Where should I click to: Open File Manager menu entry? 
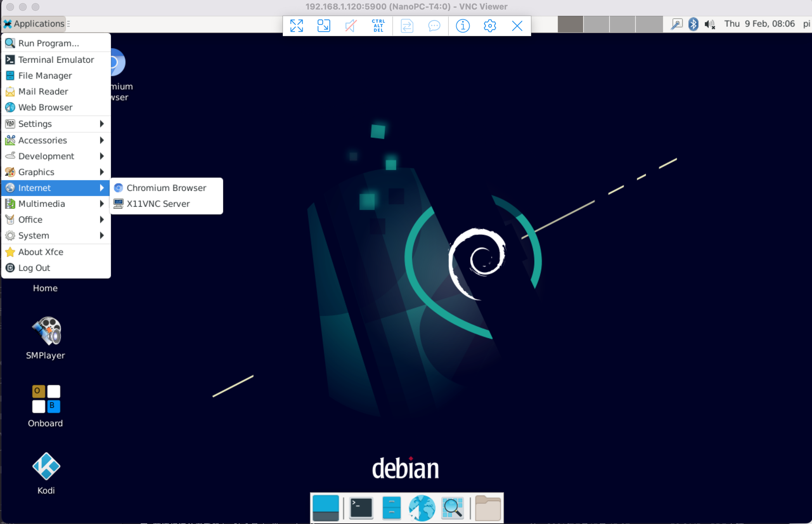click(x=56, y=75)
